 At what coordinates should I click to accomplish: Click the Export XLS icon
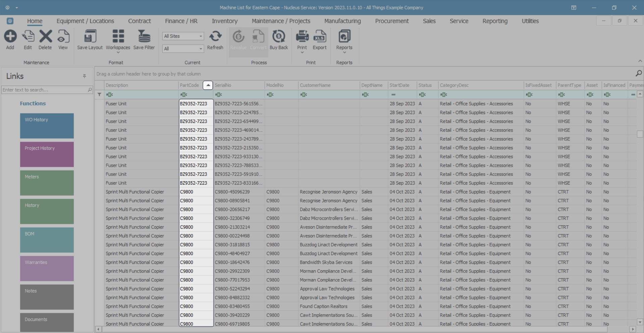point(320,36)
